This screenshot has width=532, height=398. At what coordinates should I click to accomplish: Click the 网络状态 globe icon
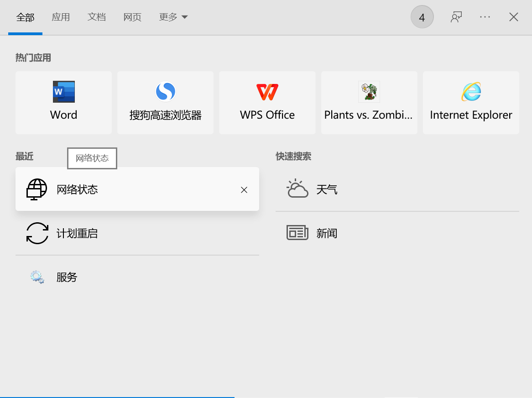click(x=37, y=189)
